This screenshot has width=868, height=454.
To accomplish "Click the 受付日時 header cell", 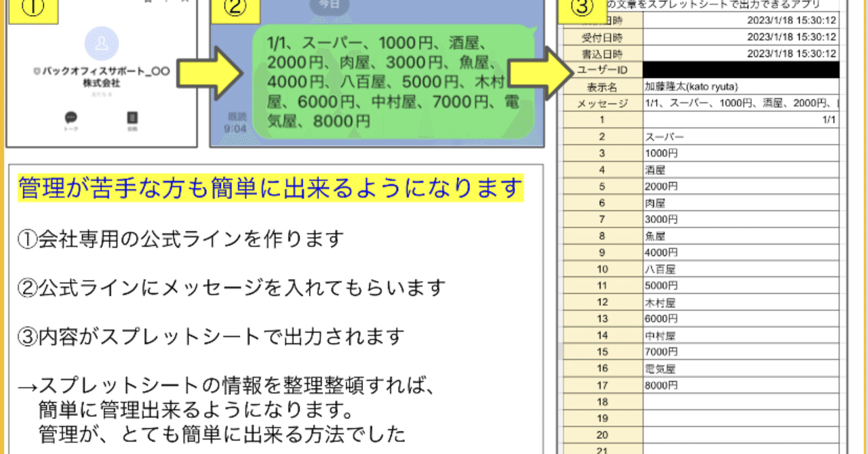I will click(x=601, y=38).
